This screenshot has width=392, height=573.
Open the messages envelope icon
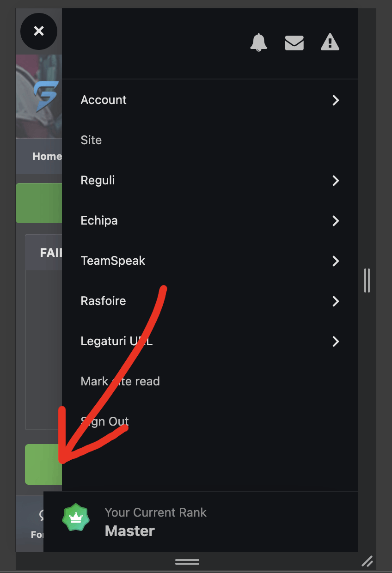tap(294, 43)
